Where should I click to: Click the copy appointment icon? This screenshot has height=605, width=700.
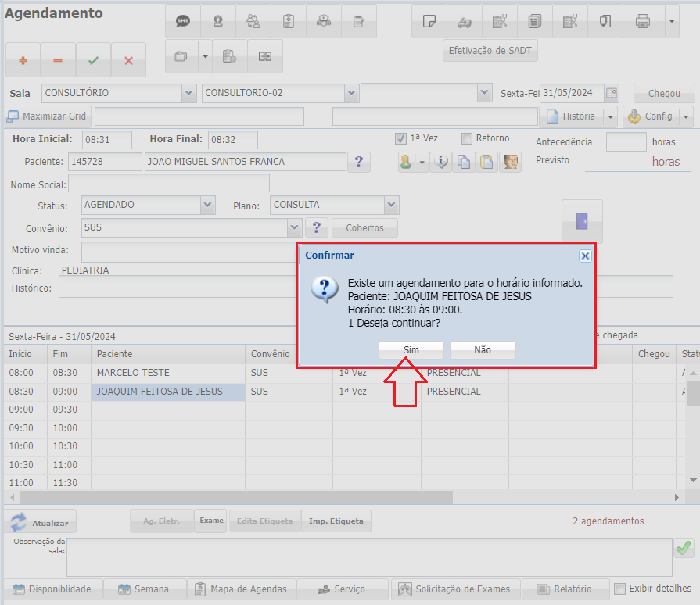point(464,162)
